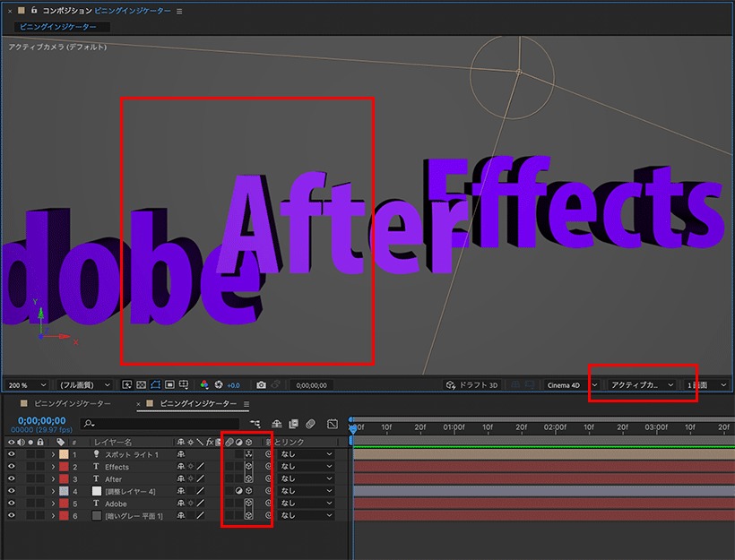The height and width of the screenshot is (560, 735).
Task: Hide the Adobe layer with eye icon
Action: click(x=12, y=503)
